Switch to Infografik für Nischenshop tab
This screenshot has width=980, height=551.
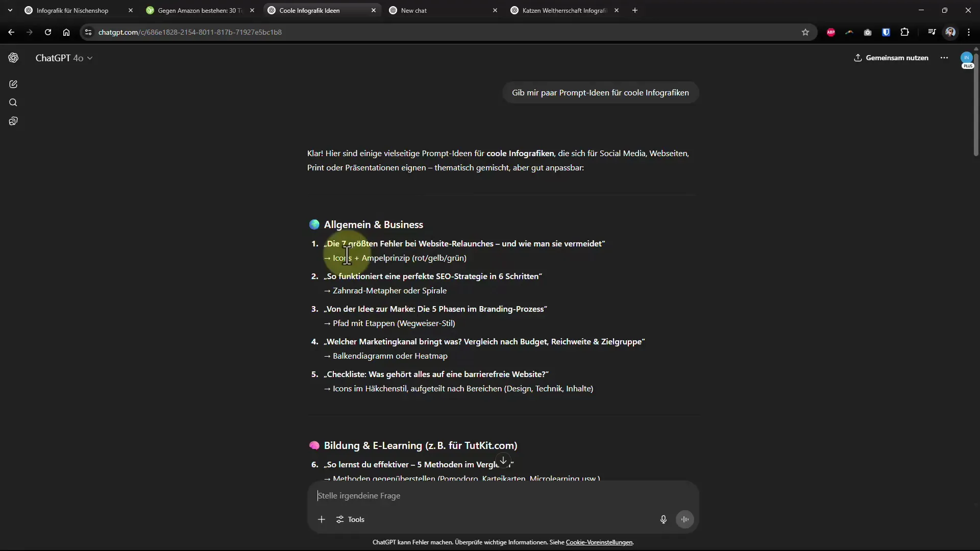click(x=72, y=10)
